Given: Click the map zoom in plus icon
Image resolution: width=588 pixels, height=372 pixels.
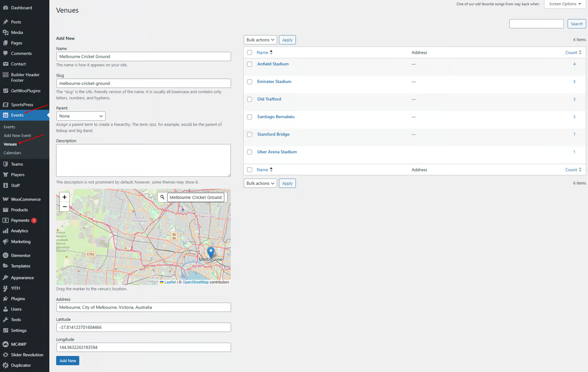Looking at the screenshot, I should tap(65, 197).
